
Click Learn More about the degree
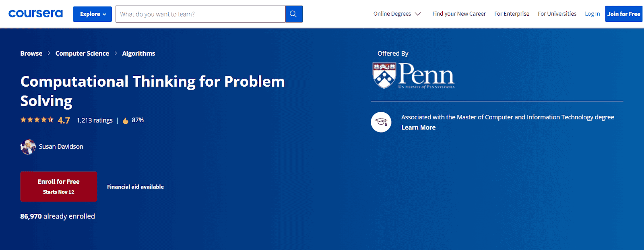[418, 127]
